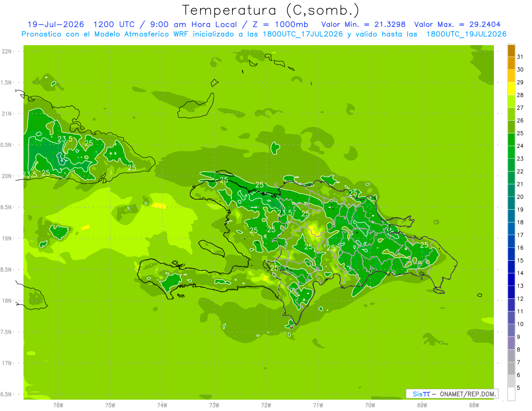Click the "1800UTC_19JUL2026" valid-until time
Image resolution: width=532 pixels, height=411 pixels.
pos(466,34)
